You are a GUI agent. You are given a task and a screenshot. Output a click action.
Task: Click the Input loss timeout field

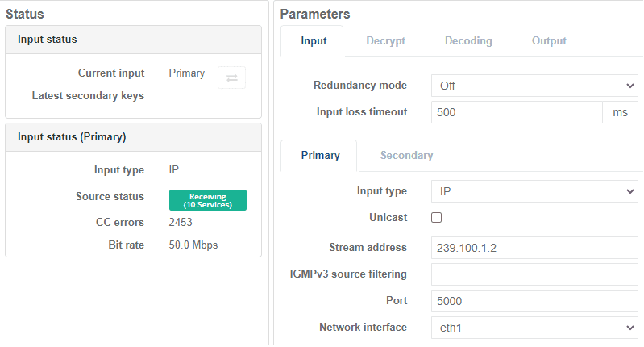pyautogui.click(x=517, y=112)
